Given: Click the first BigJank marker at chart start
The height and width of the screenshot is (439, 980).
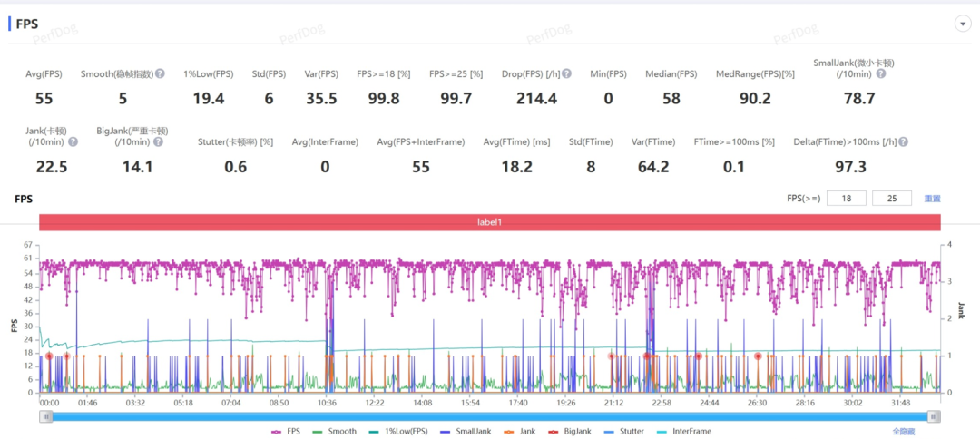Looking at the screenshot, I should (49, 356).
